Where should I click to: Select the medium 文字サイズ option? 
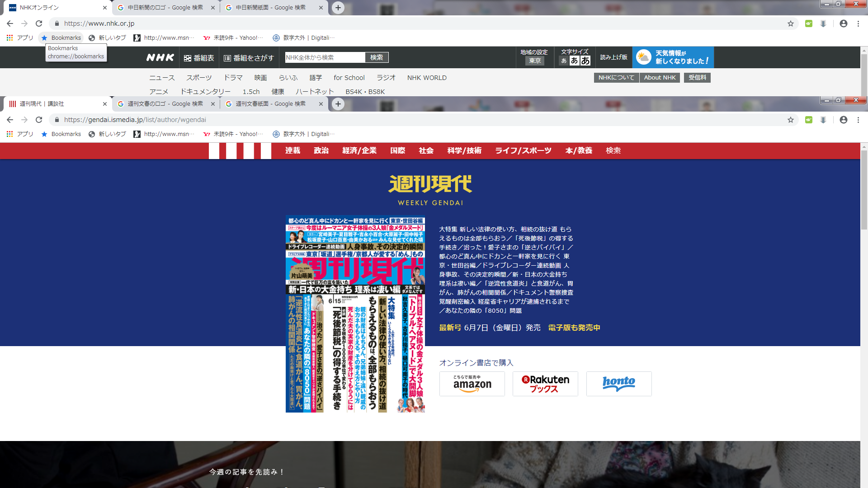click(x=574, y=61)
